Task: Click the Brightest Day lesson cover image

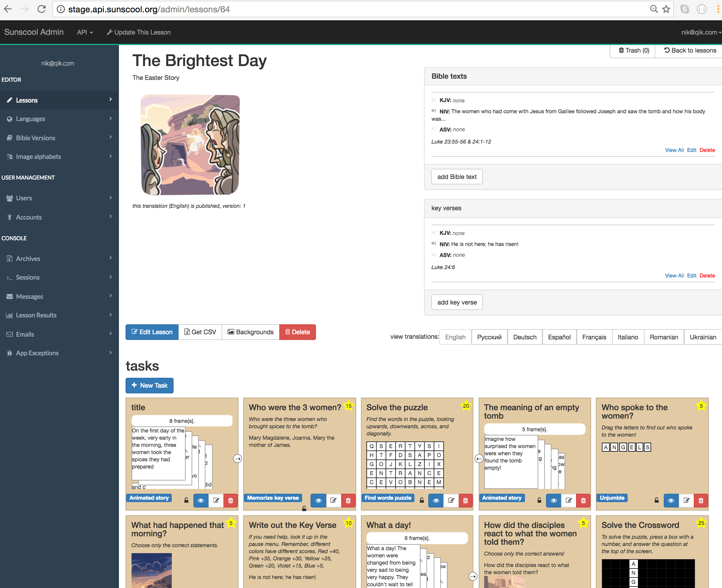Action: (190, 145)
